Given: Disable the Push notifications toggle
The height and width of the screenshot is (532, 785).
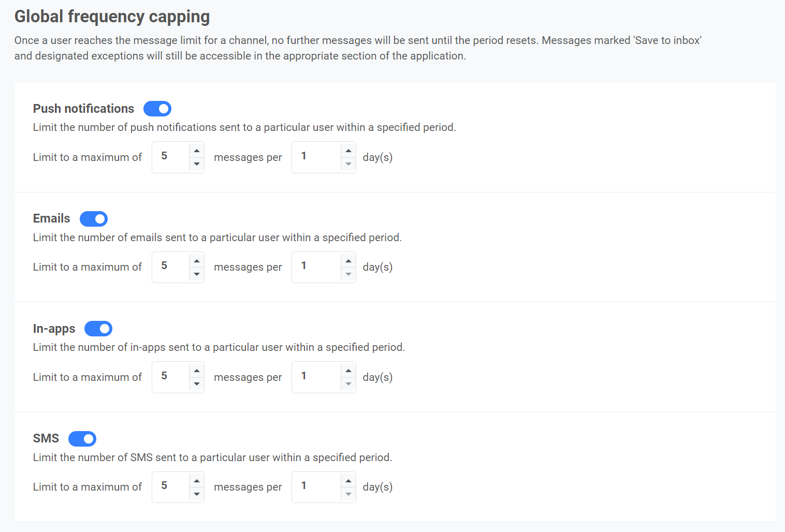Looking at the screenshot, I should click(x=157, y=109).
